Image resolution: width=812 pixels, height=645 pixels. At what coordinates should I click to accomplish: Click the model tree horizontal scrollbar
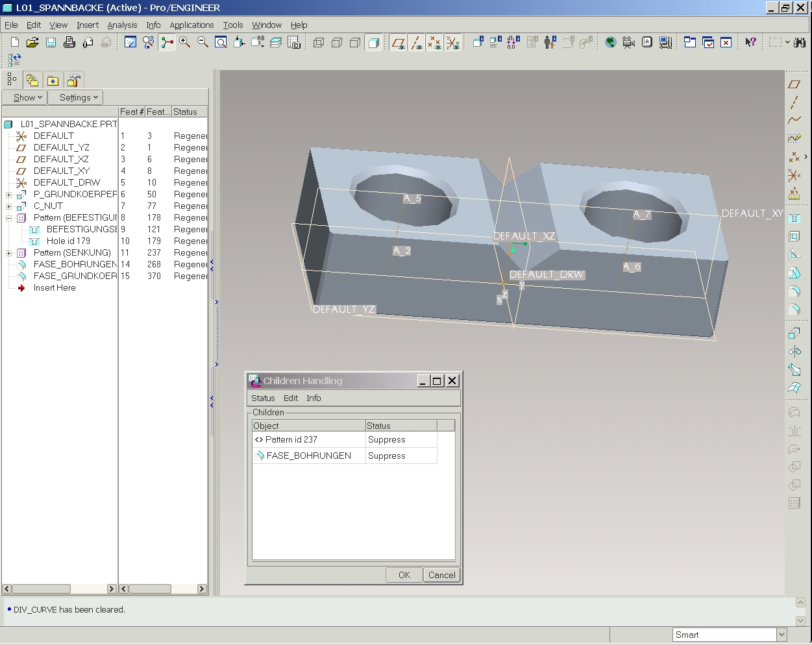pos(42,589)
